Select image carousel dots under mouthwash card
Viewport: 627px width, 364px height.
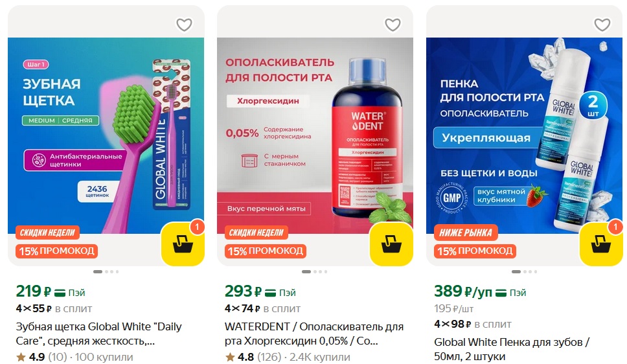(315, 271)
